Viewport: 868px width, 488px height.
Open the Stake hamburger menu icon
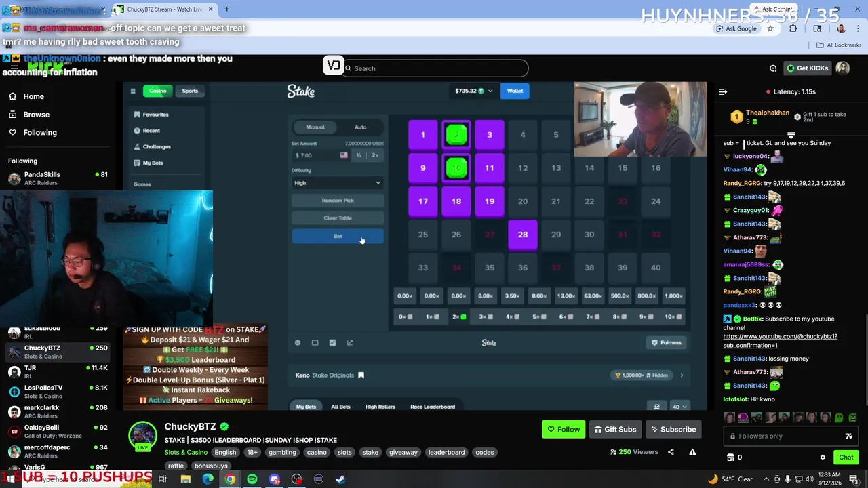pyautogui.click(x=133, y=91)
